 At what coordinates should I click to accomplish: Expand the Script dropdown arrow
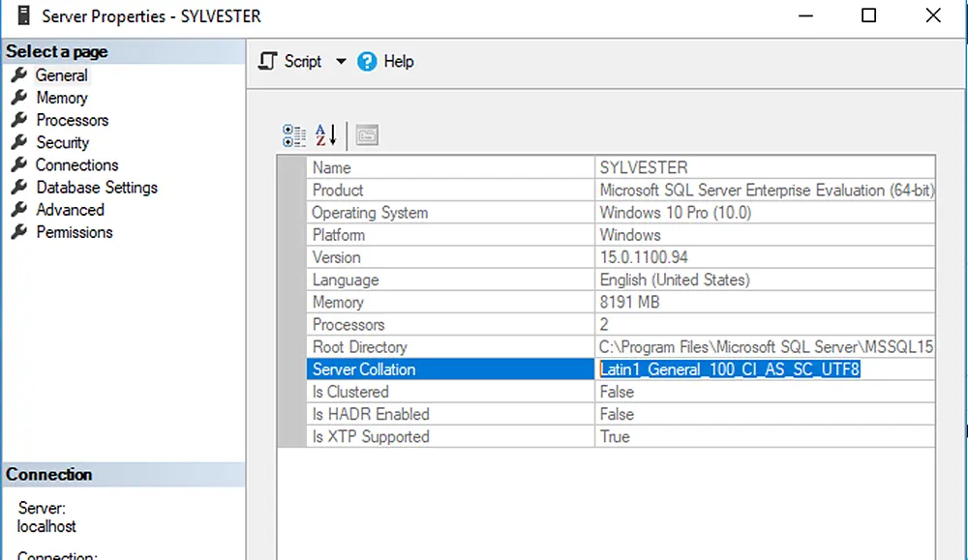341,62
